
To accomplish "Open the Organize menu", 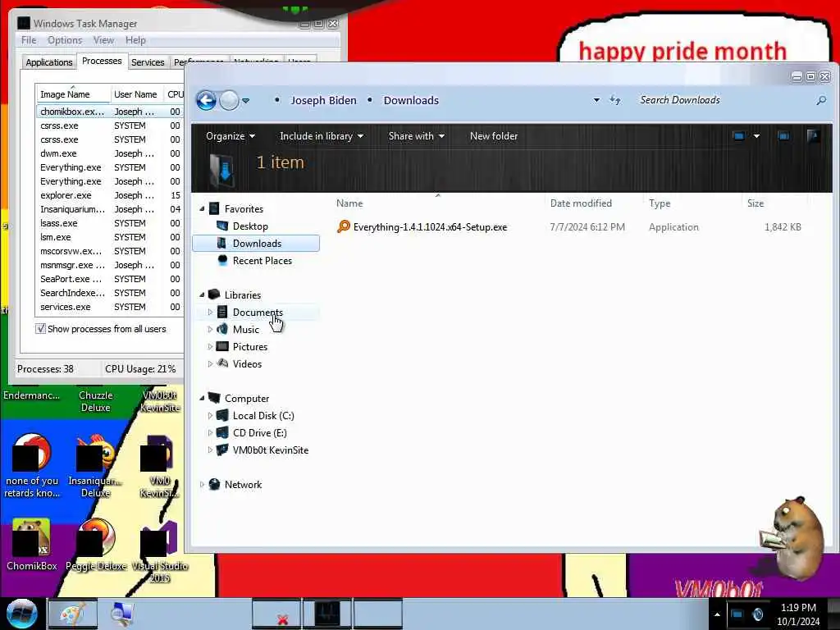I will pos(231,136).
